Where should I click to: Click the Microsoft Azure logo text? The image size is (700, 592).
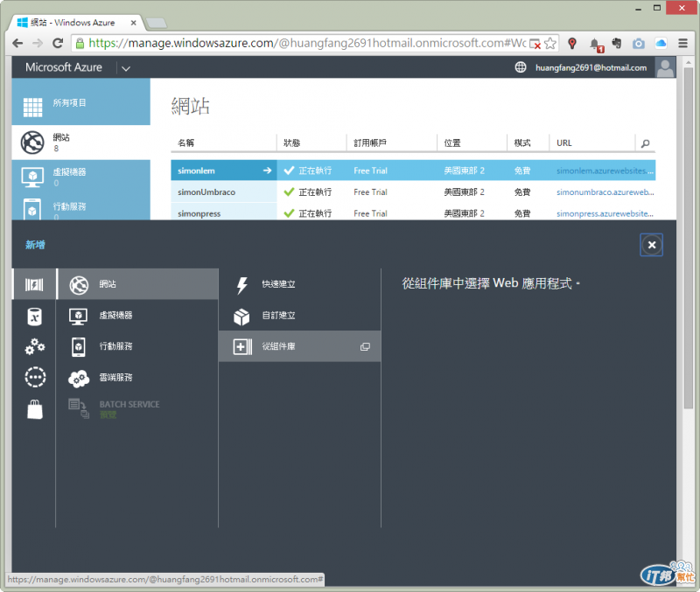pos(63,67)
